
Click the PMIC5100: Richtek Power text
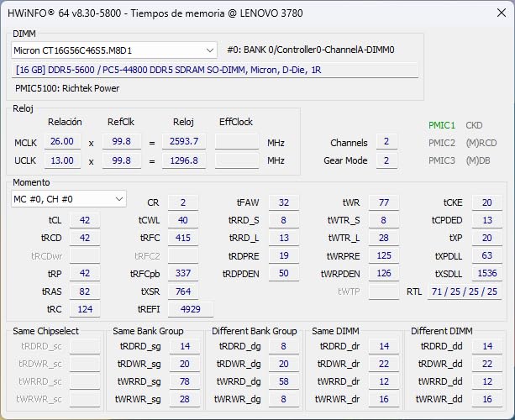(67, 88)
